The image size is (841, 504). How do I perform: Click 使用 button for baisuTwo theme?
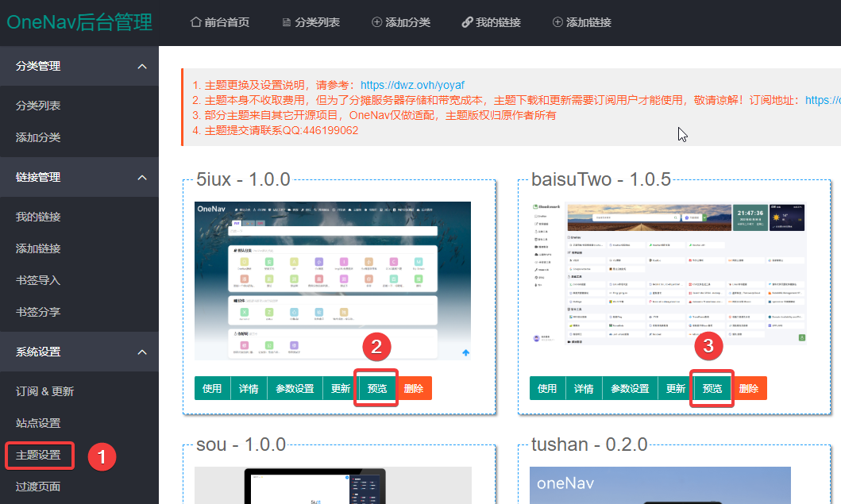547,388
